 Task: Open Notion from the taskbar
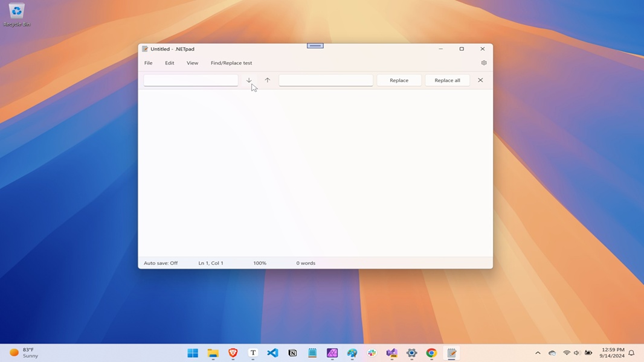coord(292,353)
